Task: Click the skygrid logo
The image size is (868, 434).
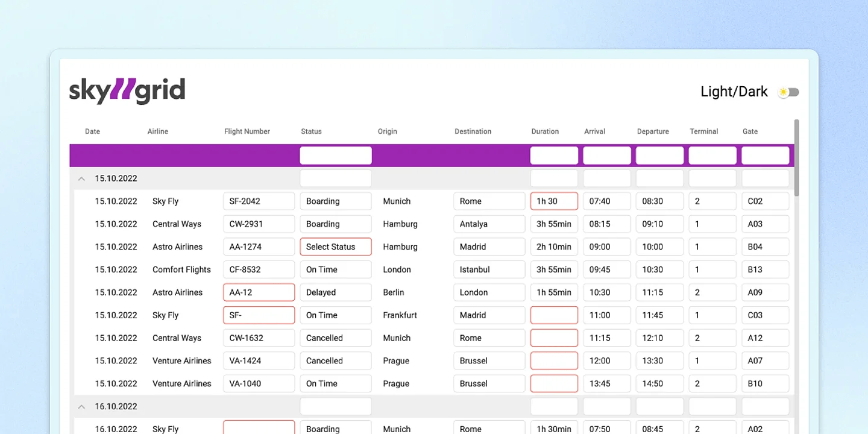Action: (x=127, y=91)
